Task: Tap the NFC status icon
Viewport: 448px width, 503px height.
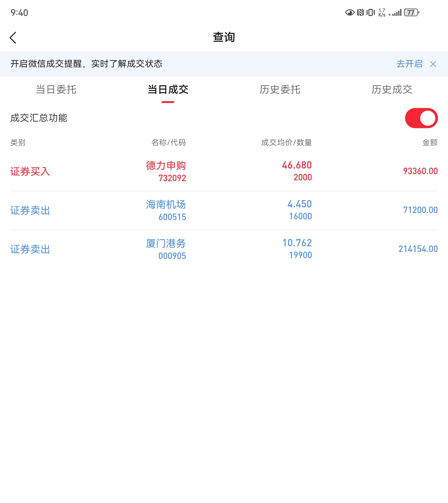Action: [x=360, y=12]
